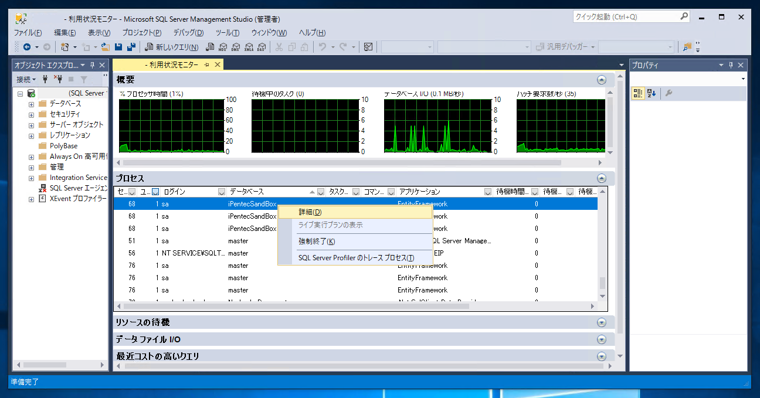This screenshot has height=398, width=760.
Task: Click the navigate backward toolbar icon
Action: click(27, 47)
